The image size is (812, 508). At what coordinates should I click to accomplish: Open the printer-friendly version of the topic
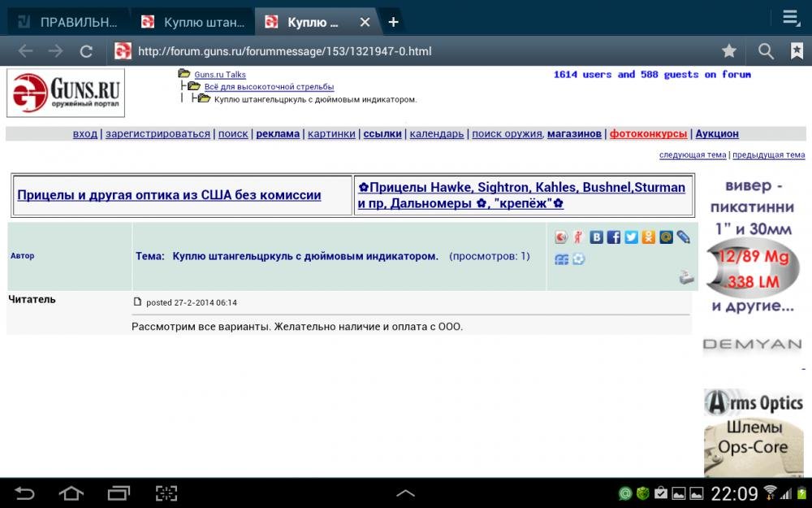[687, 276]
